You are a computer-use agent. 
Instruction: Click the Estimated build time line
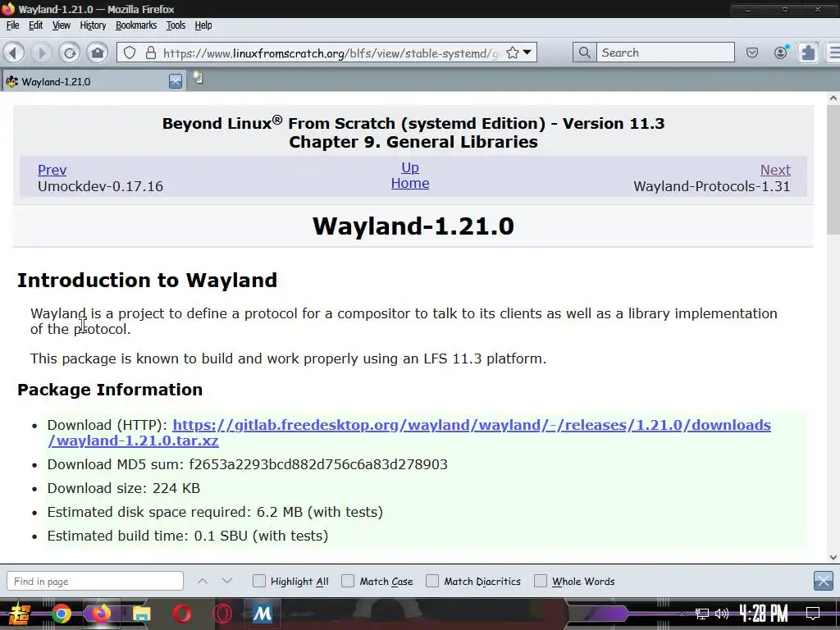[188, 536]
